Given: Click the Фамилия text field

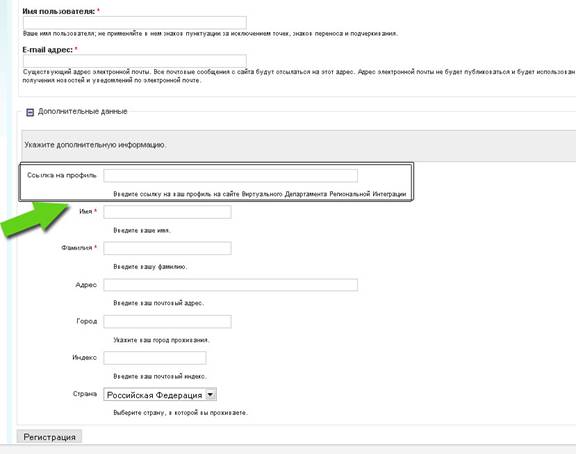Looking at the screenshot, I should (168, 248).
